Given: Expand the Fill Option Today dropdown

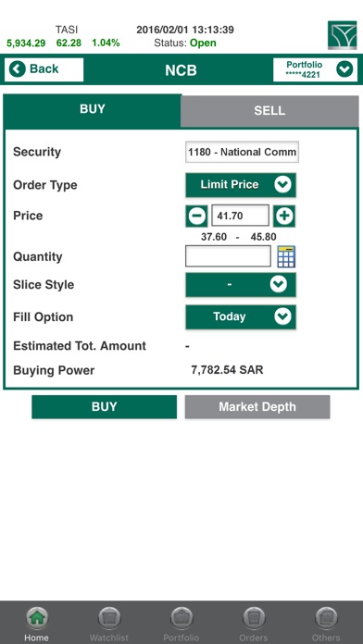Looking at the screenshot, I should [241, 316].
